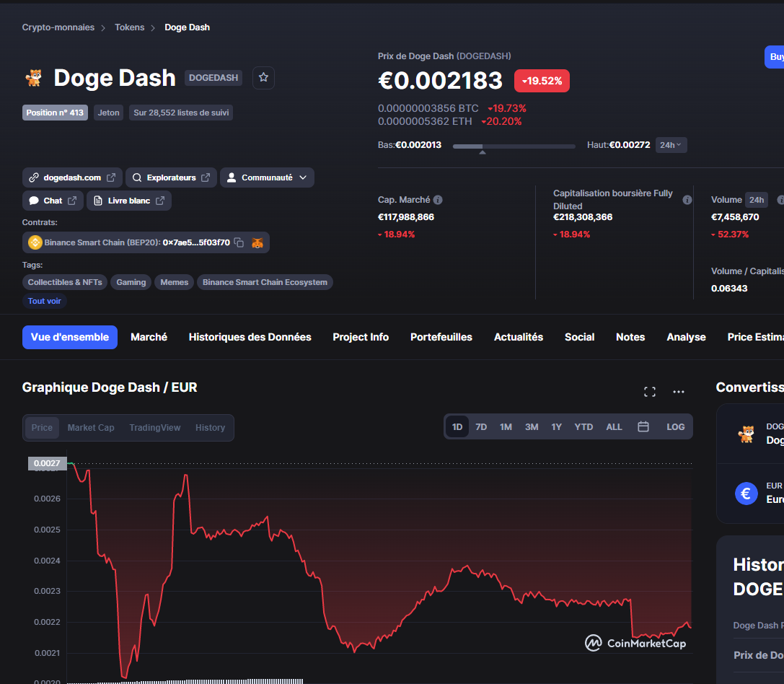
Task: Open Cap. Marché info tooltip icon
Action: point(438,200)
